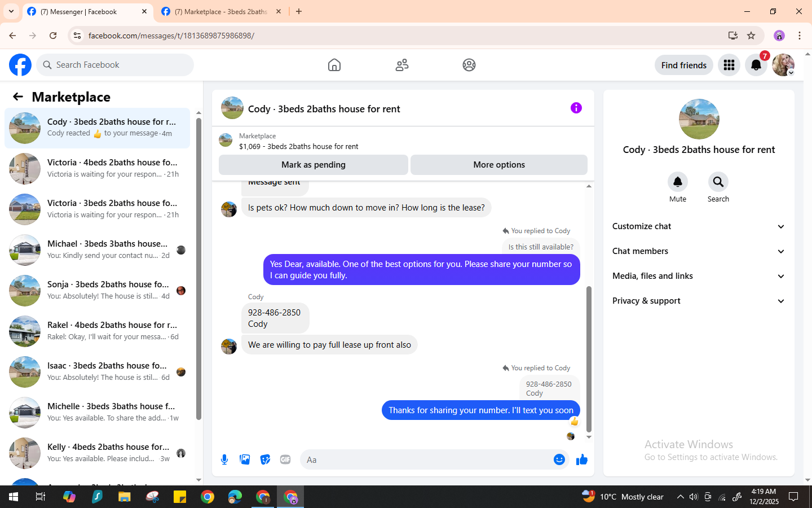Click the browser address bar URL
The height and width of the screenshot is (508, 812).
(171, 36)
